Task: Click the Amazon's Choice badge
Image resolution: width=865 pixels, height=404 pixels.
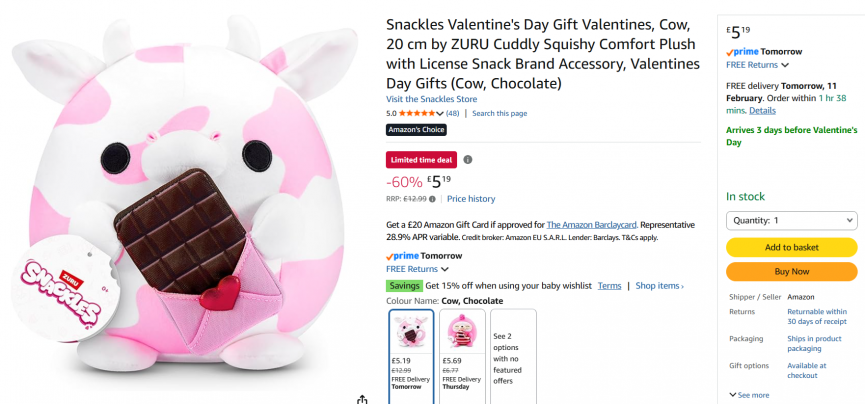Action: pos(416,130)
